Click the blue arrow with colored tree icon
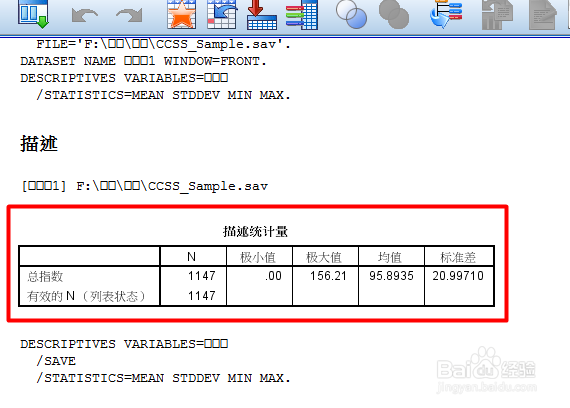The height and width of the screenshot is (408, 570). 446,15
